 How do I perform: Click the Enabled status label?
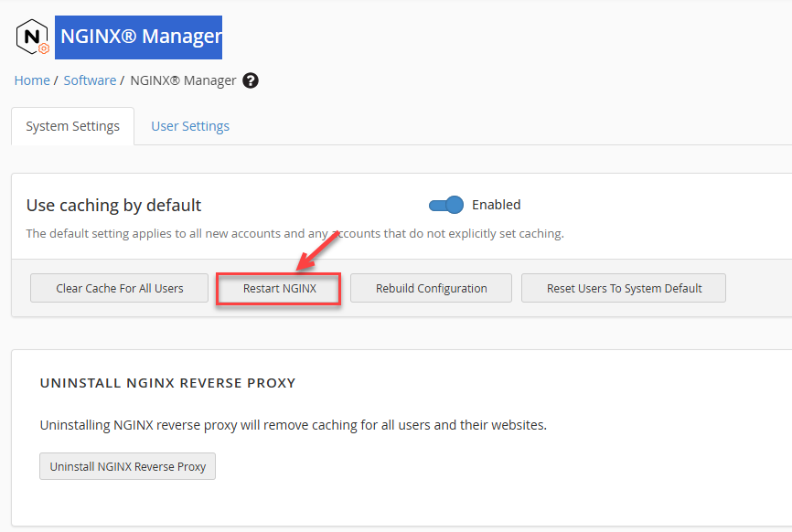pos(496,205)
